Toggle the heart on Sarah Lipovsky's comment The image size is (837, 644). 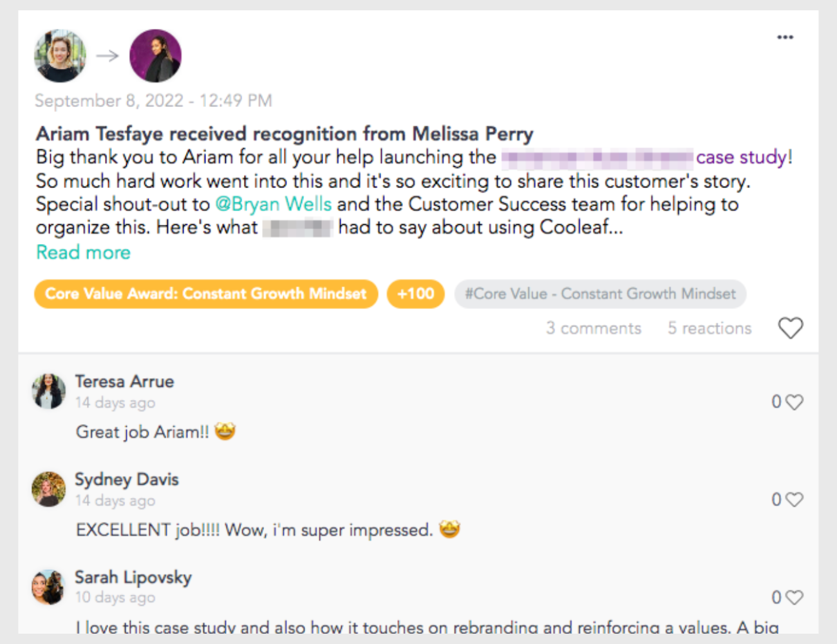[795, 597]
